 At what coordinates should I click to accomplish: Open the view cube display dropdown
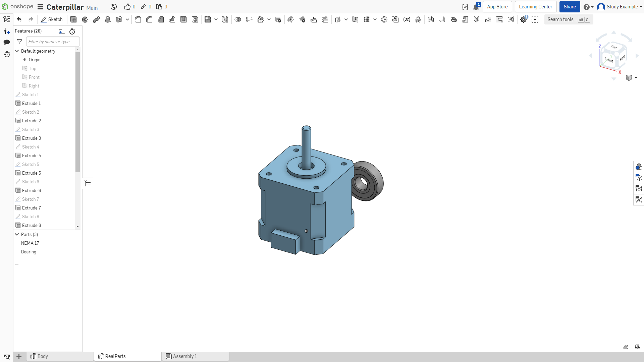pos(631,78)
